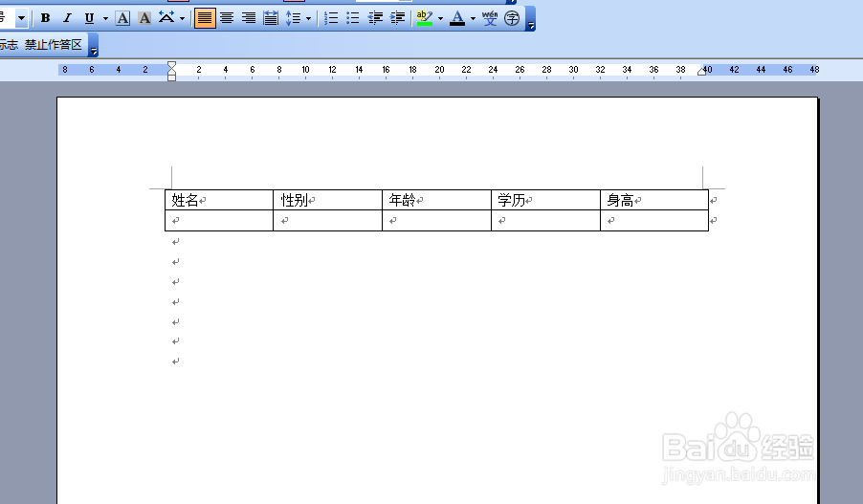Open phonetic guide (wén) tool

coord(490,18)
